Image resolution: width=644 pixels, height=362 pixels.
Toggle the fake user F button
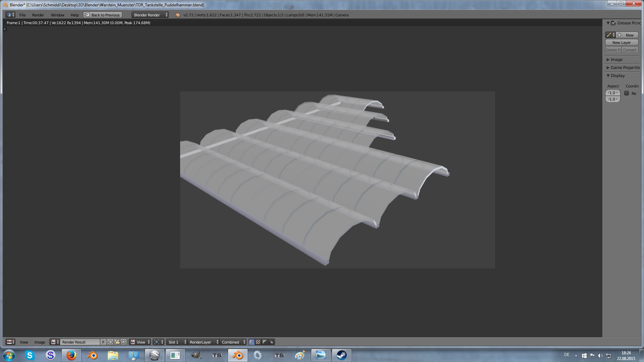click(103, 342)
